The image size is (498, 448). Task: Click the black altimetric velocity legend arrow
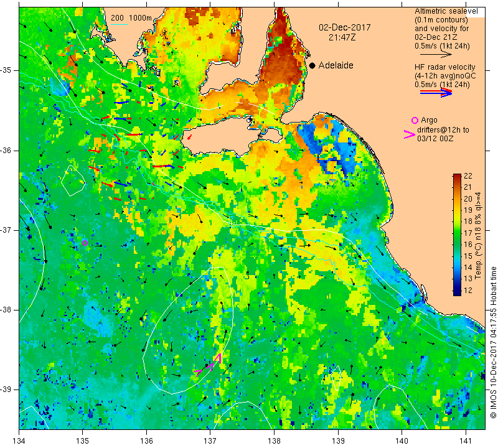tap(436, 55)
